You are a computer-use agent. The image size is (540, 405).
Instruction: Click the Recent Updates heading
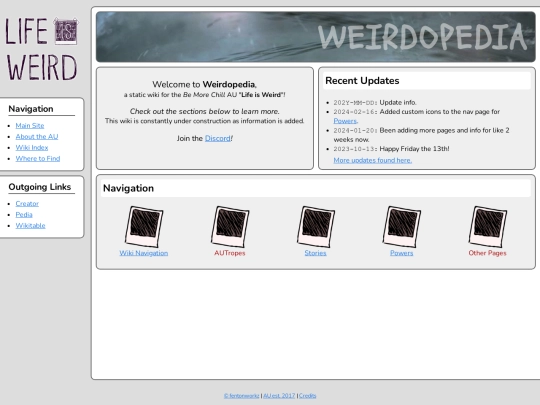tap(362, 81)
